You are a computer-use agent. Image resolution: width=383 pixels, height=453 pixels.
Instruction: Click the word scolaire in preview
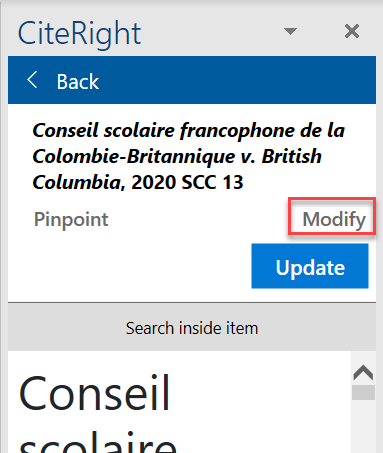(98, 442)
